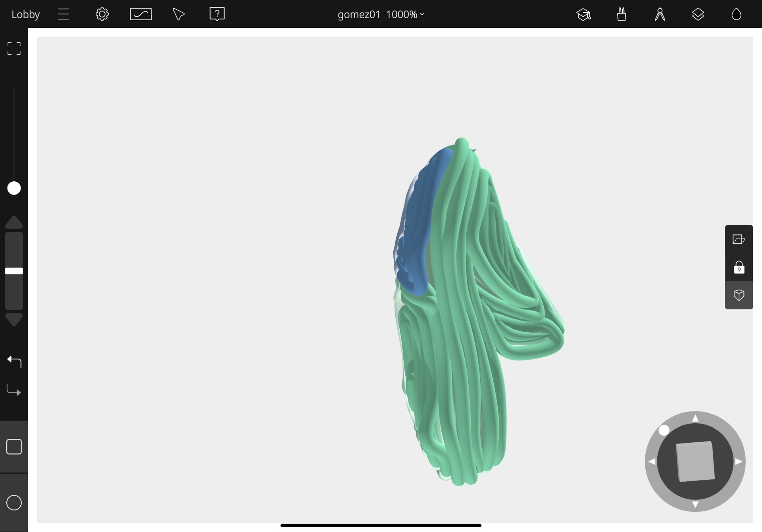This screenshot has width=762, height=532.
Task: Open the Layers panel
Action: click(698, 15)
